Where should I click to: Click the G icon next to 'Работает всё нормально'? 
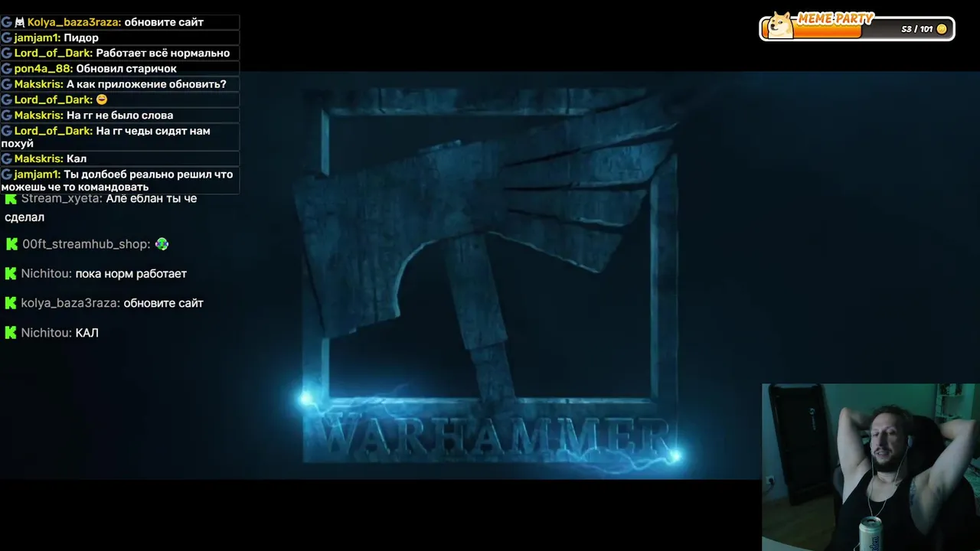(x=6, y=53)
